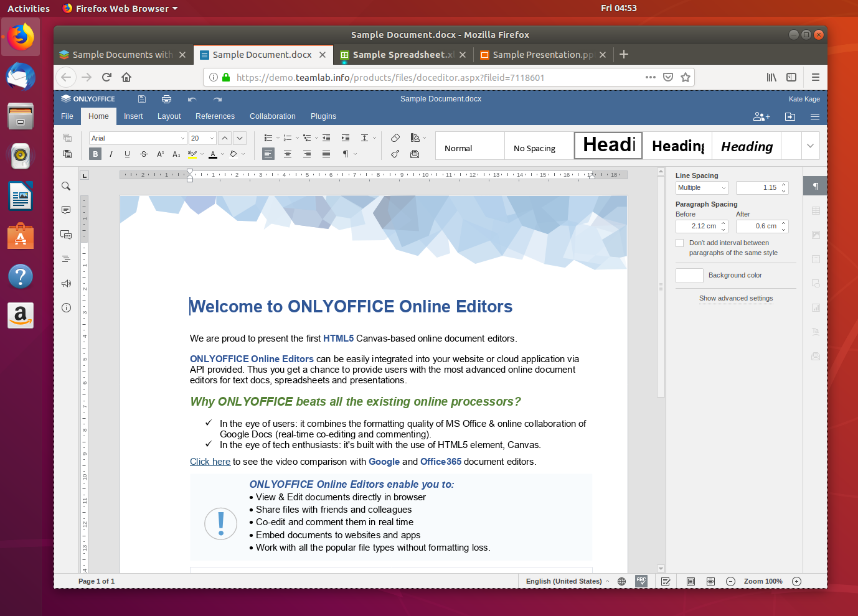858x616 pixels.
Task: Align paragraph to the right
Action: 307,154
